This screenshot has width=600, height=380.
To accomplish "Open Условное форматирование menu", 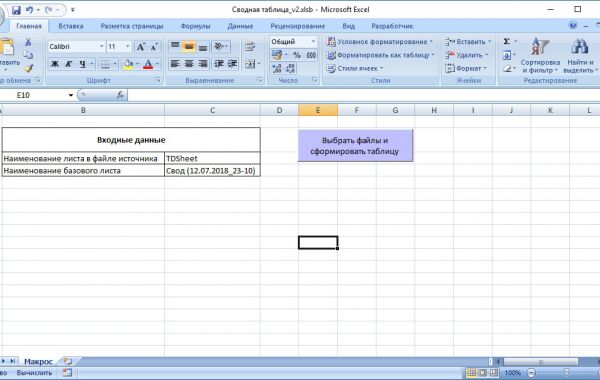I will (x=379, y=42).
